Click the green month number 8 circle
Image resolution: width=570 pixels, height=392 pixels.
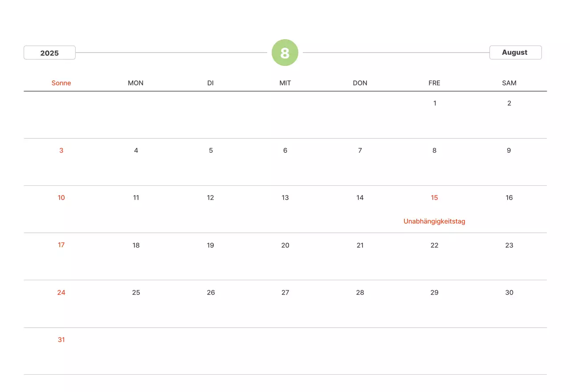click(x=285, y=53)
